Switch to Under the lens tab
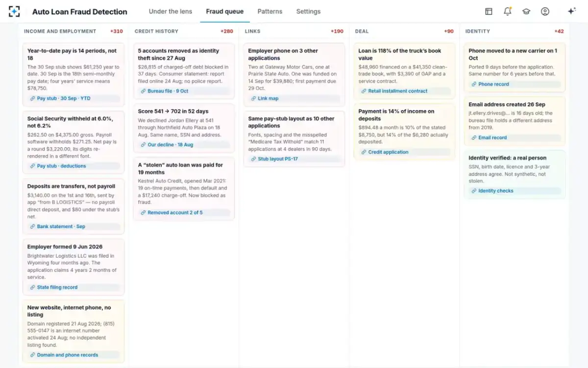The width and height of the screenshot is (588, 368). tap(171, 11)
